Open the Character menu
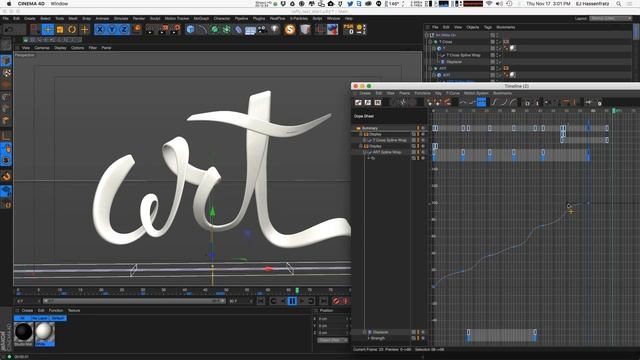640x360 pixels. pos(222,18)
